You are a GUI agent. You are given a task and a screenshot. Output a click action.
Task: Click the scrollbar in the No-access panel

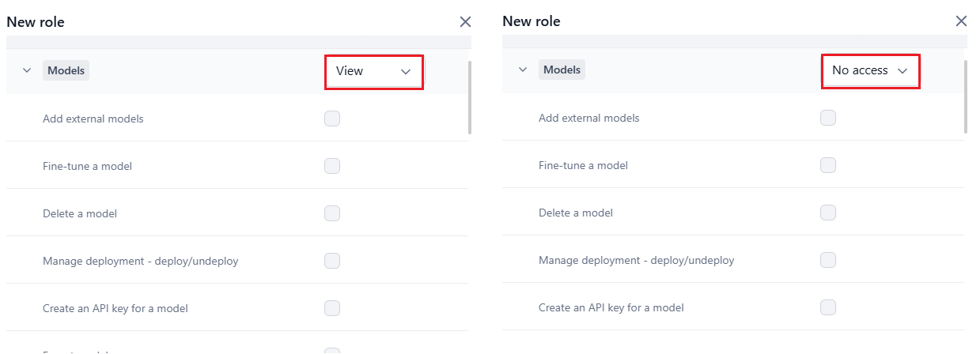point(966,96)
